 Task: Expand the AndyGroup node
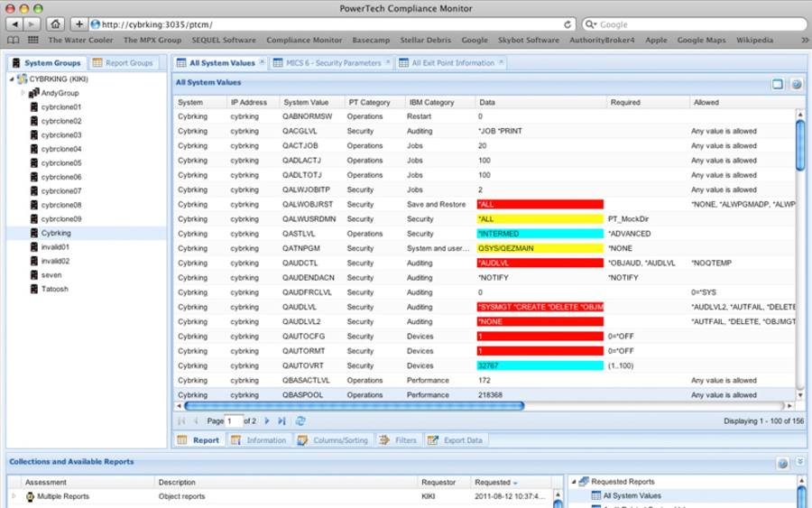[23, 93]
